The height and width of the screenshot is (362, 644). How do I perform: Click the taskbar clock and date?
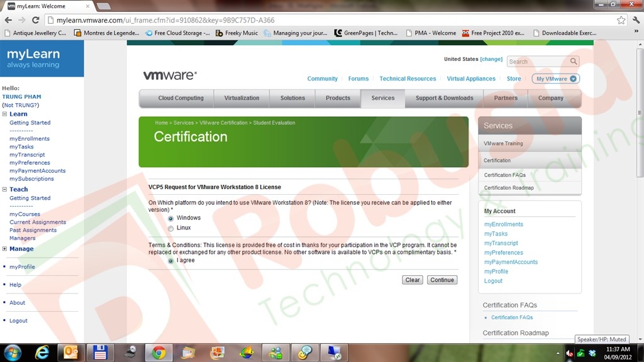pos(618,353)
